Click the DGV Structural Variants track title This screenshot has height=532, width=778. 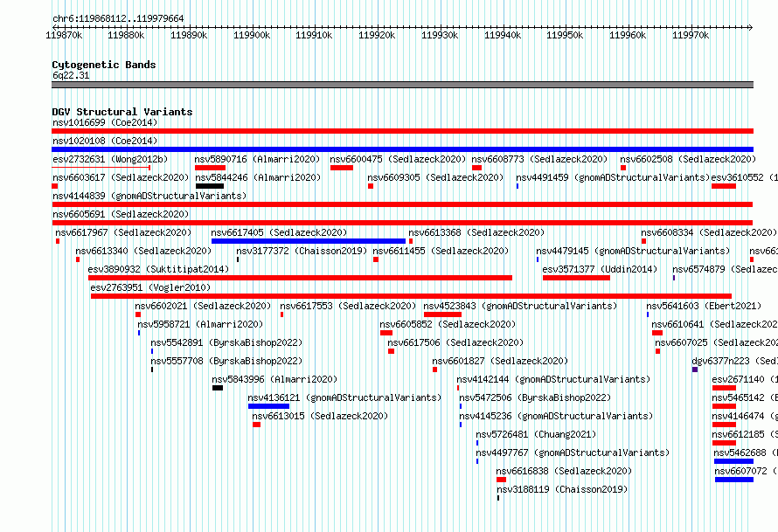point(122,112)
